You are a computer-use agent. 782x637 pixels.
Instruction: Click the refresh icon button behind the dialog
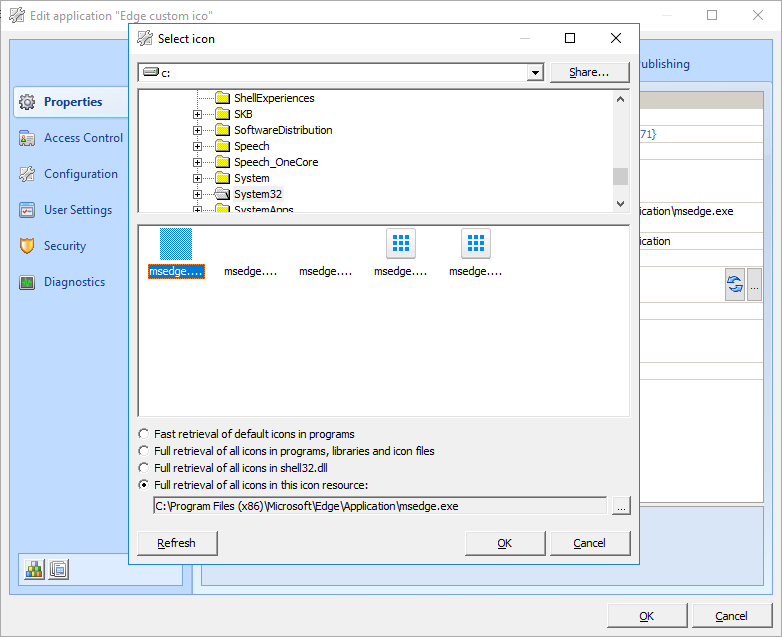(x=735, y=285)
